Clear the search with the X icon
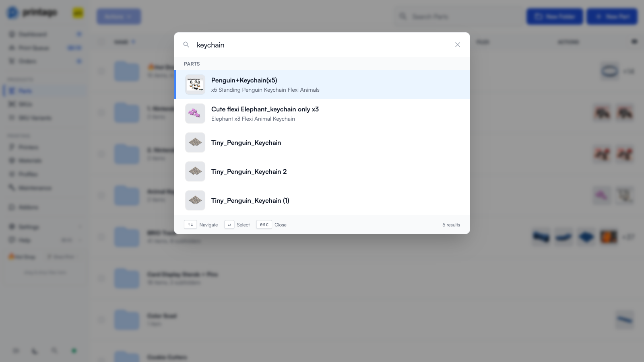Screen dimensions: 644x362 click(x=458, y=45)
